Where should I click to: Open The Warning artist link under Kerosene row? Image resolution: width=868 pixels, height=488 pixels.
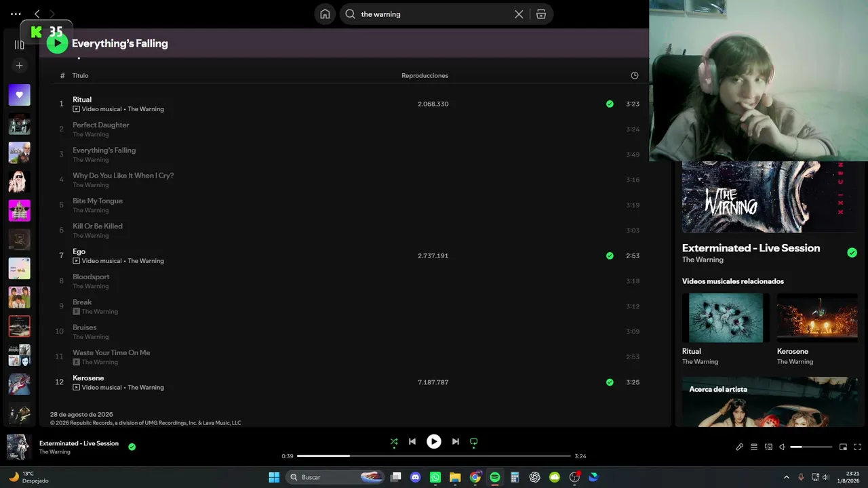tap(146, 388)
